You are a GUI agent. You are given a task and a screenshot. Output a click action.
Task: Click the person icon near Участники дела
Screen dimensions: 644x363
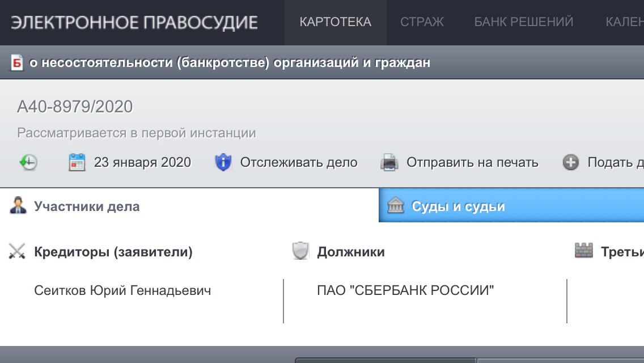click(x=18, y=205)
